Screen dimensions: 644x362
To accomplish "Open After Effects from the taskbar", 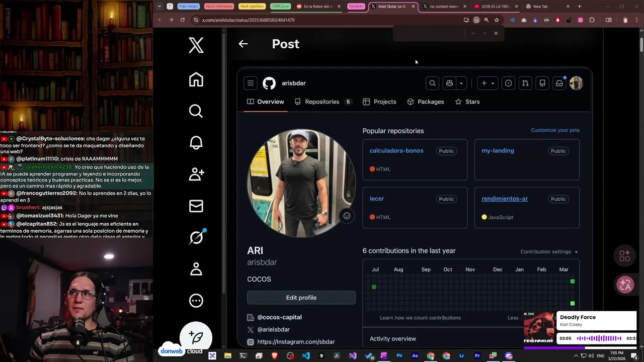I will (415, 356).
